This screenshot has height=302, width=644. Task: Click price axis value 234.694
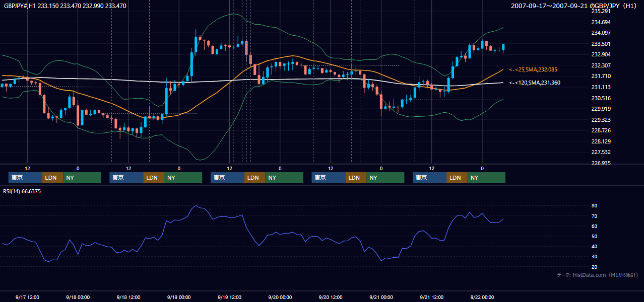coord(601,22)
